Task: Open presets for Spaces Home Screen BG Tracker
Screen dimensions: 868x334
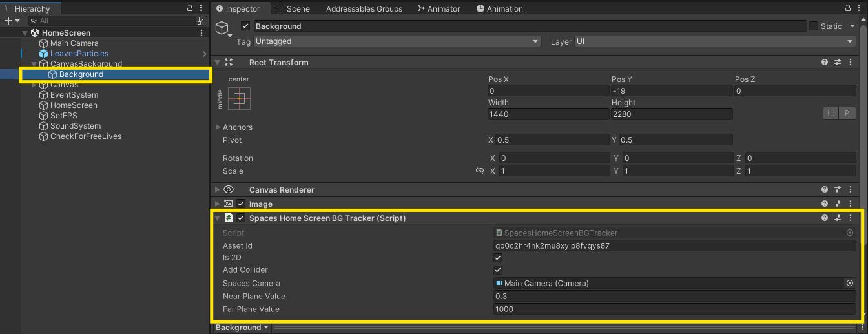Action: tap(838, 218)
